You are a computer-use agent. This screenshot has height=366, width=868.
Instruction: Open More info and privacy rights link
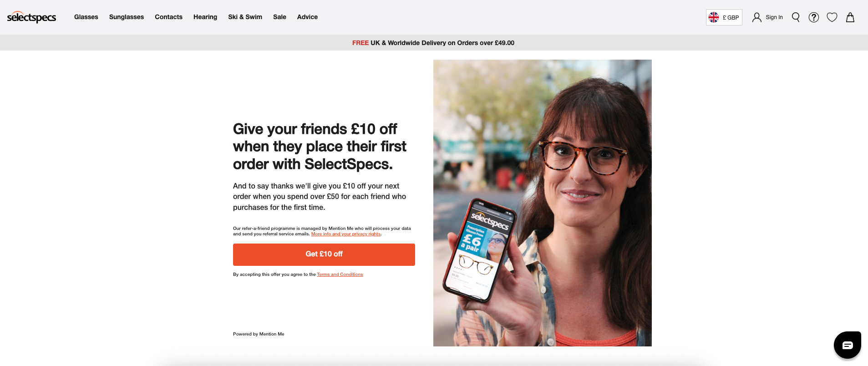pos(346,234)
